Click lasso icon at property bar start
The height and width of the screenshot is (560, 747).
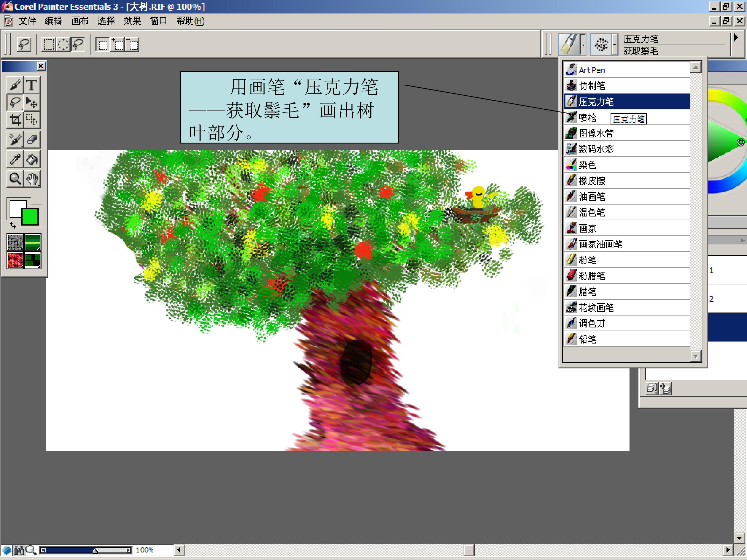[24, 44]
